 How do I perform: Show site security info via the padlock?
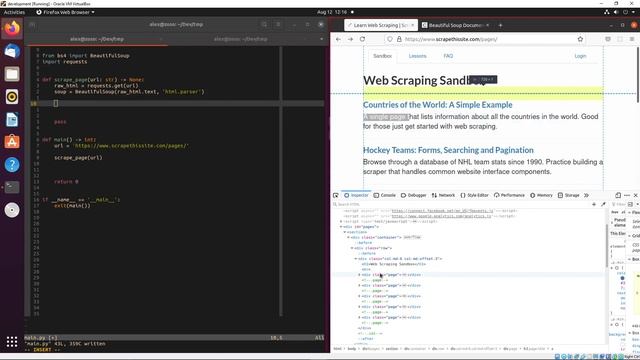[399, 39]
